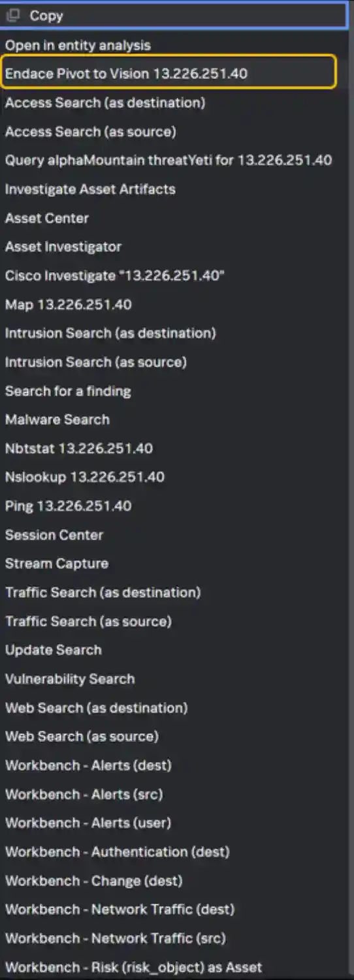The height and width of the screenshot is (980, 354).
Task: Choose Traffic Search (as destination)
Action: click(x=103, y=592)
